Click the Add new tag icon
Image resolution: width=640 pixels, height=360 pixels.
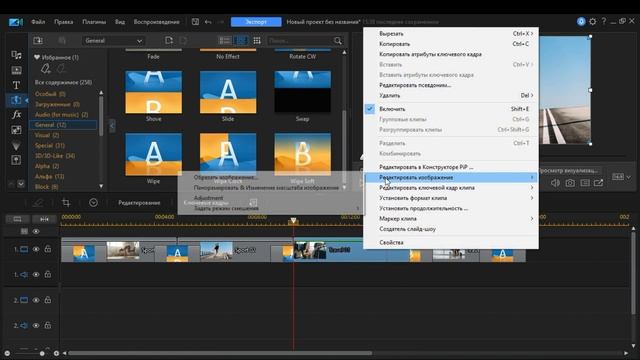pos(45,69)
